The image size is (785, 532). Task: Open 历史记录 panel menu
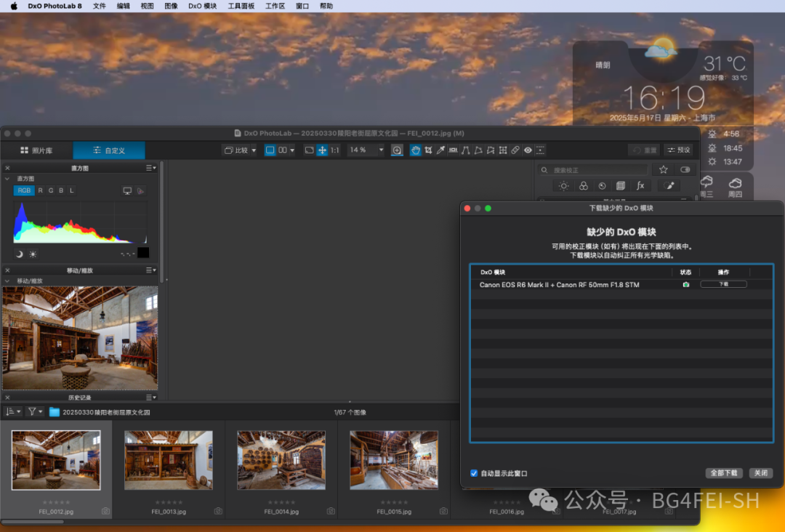click(x=150, y=398)
